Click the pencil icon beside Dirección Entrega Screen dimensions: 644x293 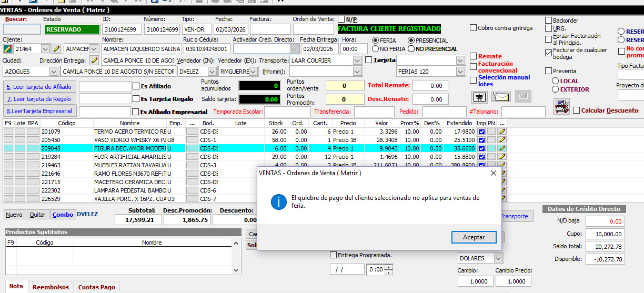coord(94,60)
